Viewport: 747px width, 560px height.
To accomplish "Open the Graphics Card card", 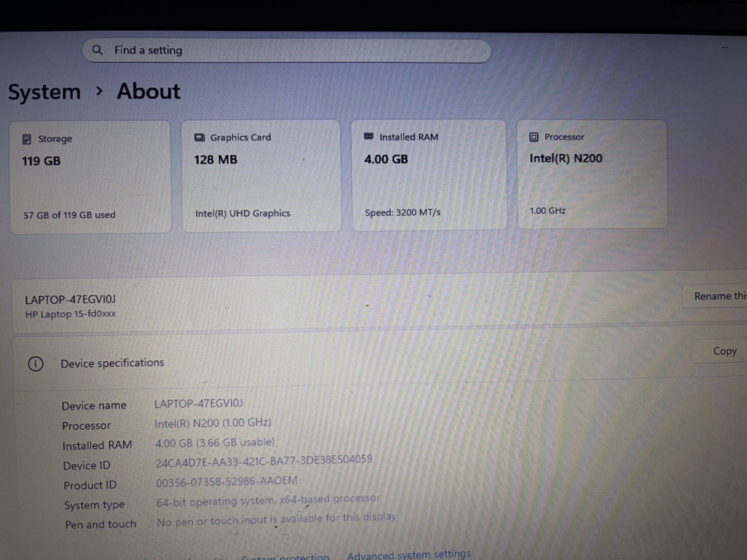I will [x=261, y=175].
